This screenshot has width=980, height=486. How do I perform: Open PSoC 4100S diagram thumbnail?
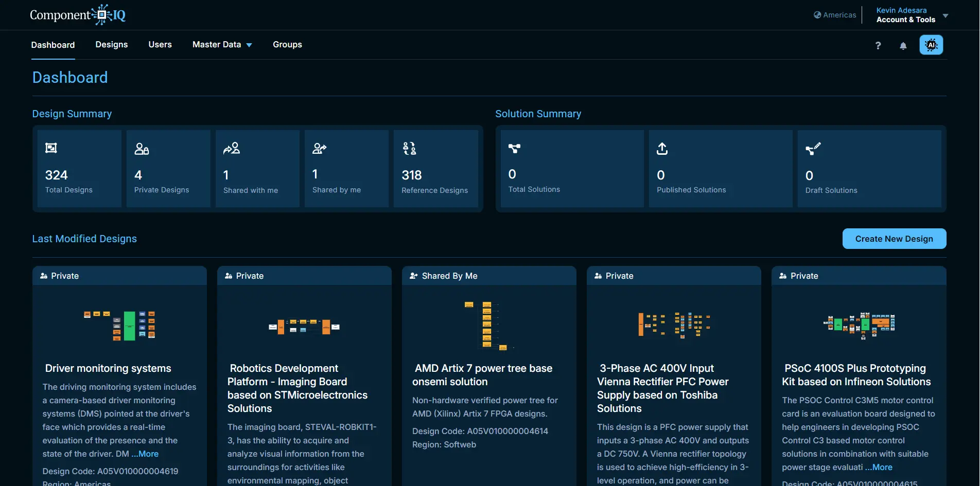click(859, 326)
